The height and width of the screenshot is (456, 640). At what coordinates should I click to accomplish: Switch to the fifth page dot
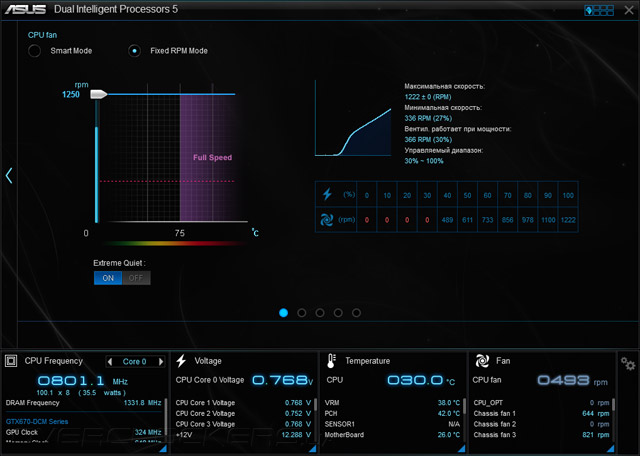(x=356, y=313)
